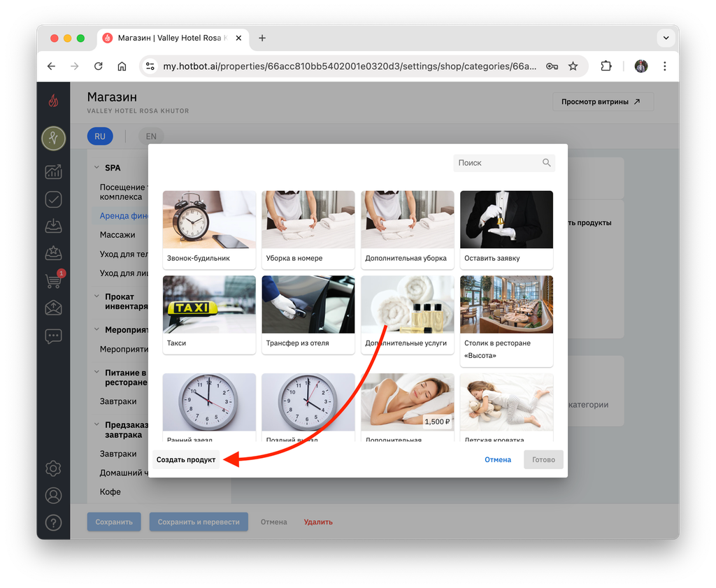
Task: Switch to EN language tab
Action: click(151, 136)
